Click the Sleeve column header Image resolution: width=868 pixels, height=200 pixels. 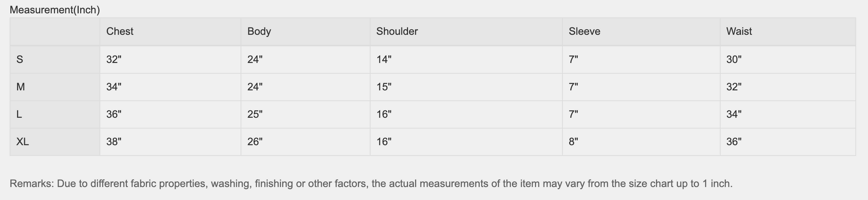coord(584,31)
